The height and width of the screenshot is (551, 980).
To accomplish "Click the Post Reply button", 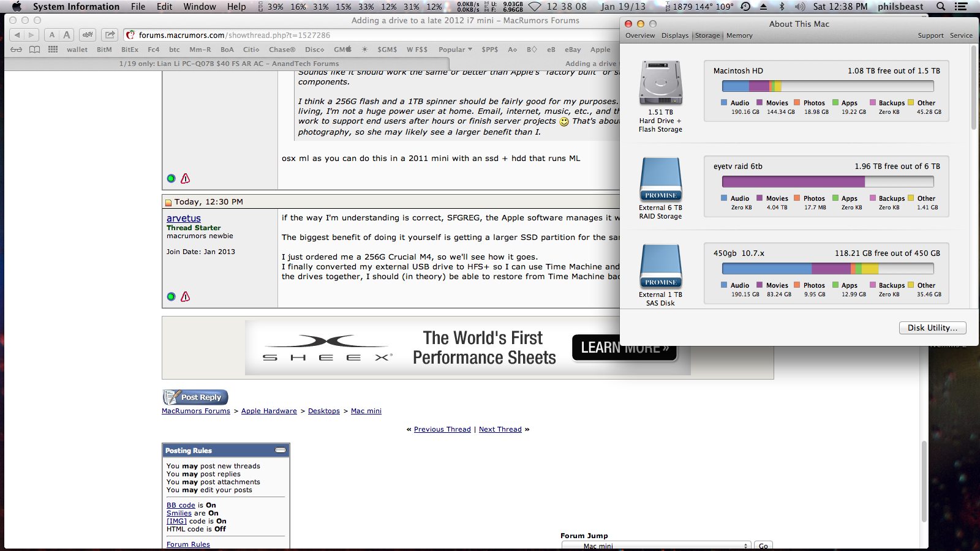I will point(195,397).
